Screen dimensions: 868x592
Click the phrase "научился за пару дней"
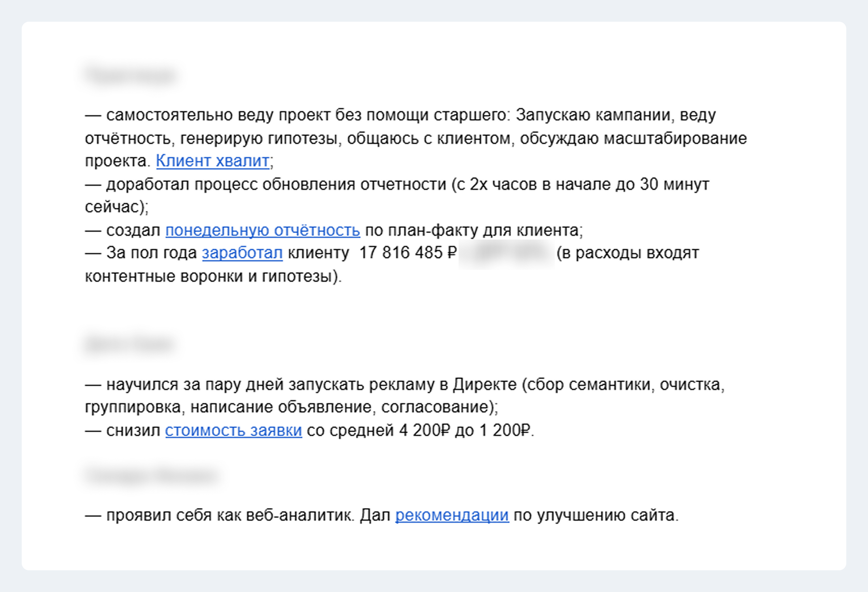[x=195, y=385]
